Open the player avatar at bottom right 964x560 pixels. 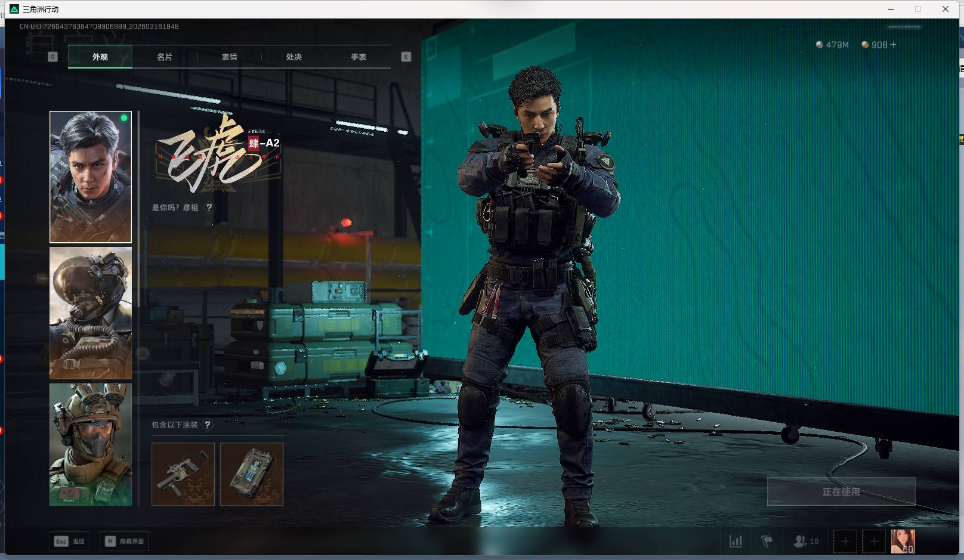(x=903, y=542)
